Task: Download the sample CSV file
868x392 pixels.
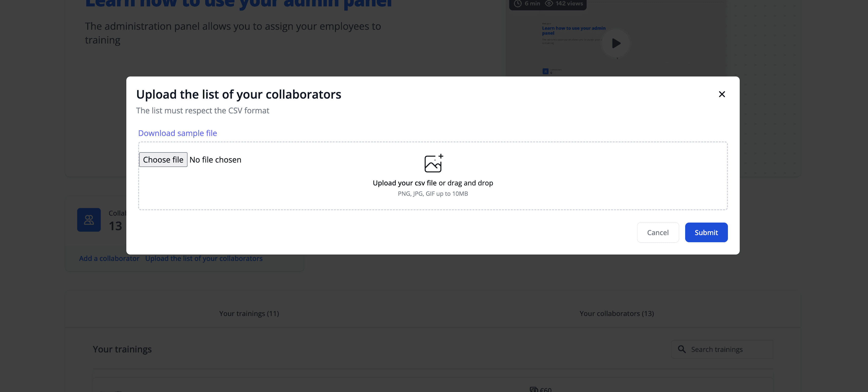Action: coord(177,133)
